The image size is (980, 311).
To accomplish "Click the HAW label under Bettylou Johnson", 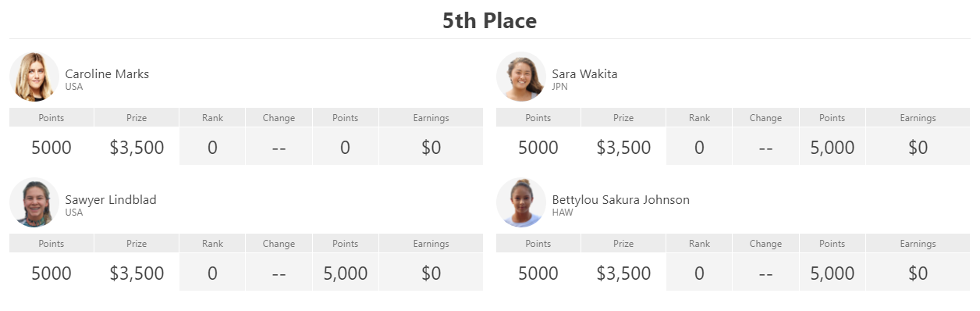I will tap(563, 213).
